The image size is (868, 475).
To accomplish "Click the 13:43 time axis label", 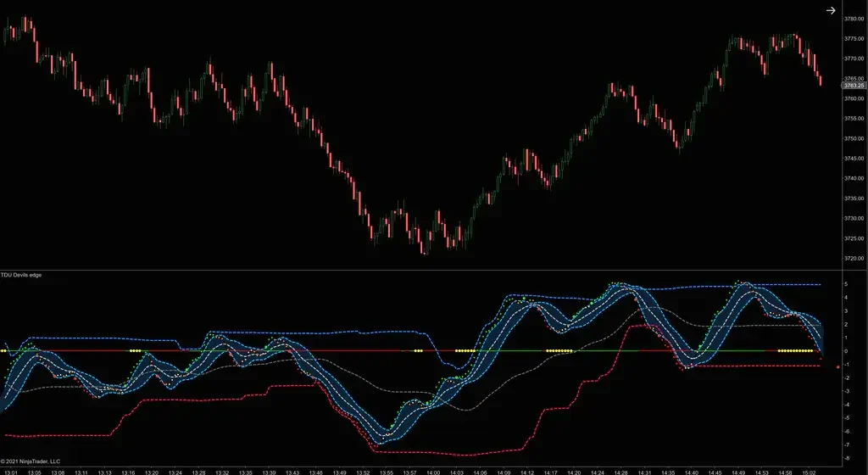I will [x=292, y=472].
